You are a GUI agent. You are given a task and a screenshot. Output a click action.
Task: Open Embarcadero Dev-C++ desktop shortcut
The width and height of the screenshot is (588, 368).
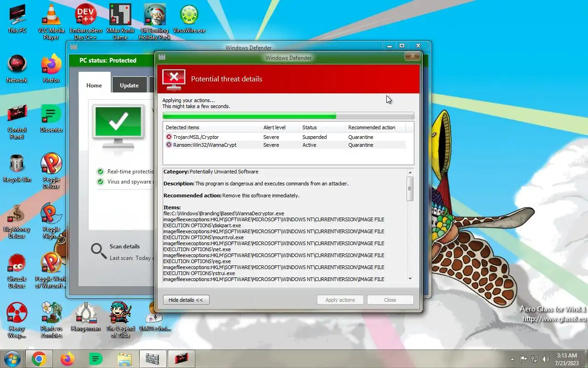pos(86,22)
